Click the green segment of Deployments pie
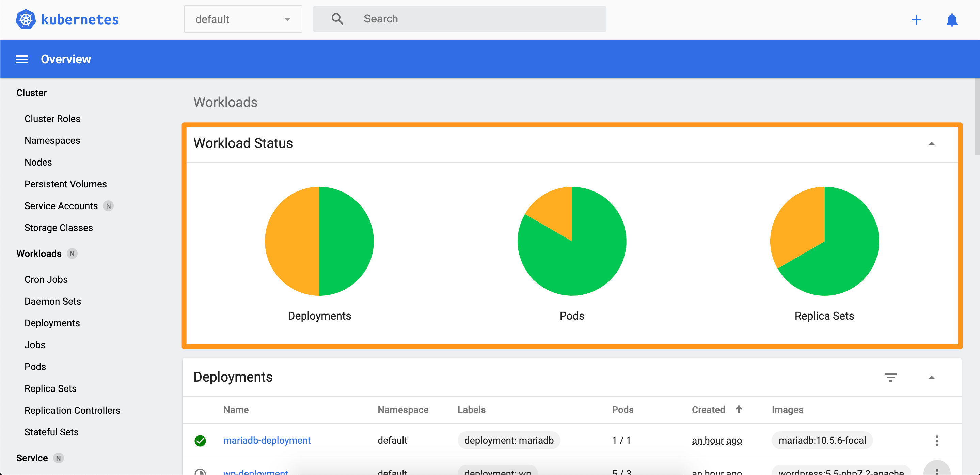The image size is (980, 475). coord(346,241)
